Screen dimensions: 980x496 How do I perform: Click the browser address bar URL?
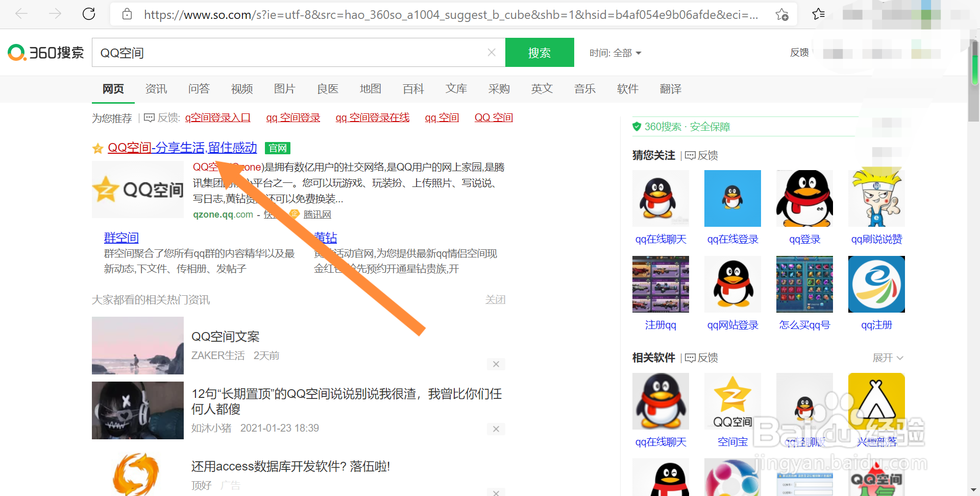[451, 14]
